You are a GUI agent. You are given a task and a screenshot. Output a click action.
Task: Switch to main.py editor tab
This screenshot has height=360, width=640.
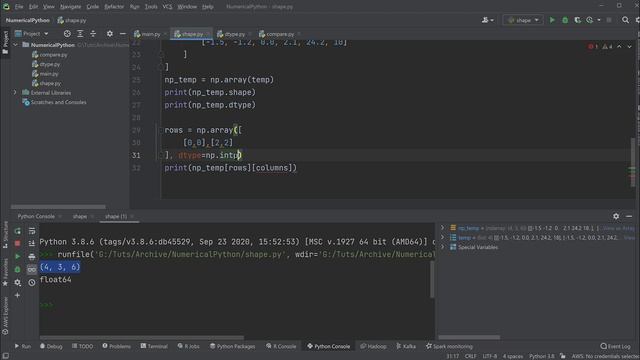pos(151,34)
